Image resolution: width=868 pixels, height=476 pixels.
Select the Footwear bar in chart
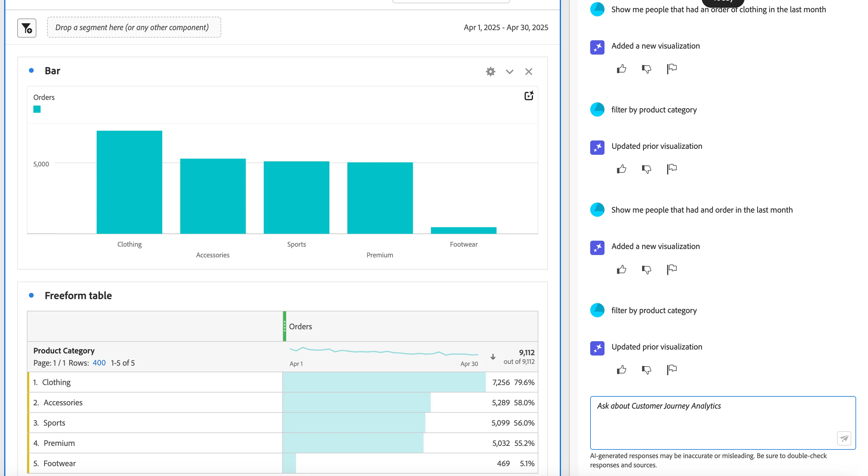point(464,231)
